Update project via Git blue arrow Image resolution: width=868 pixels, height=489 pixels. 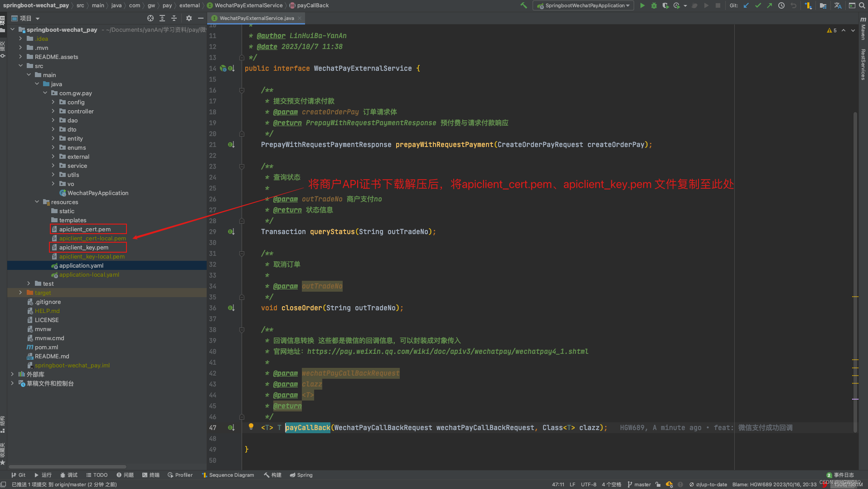coord(746,5)
